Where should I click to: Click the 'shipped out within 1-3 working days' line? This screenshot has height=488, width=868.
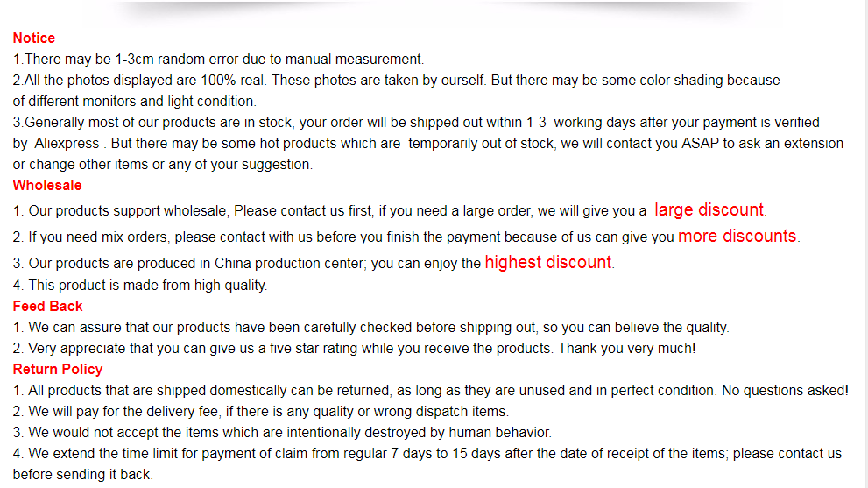coord(416,123)
